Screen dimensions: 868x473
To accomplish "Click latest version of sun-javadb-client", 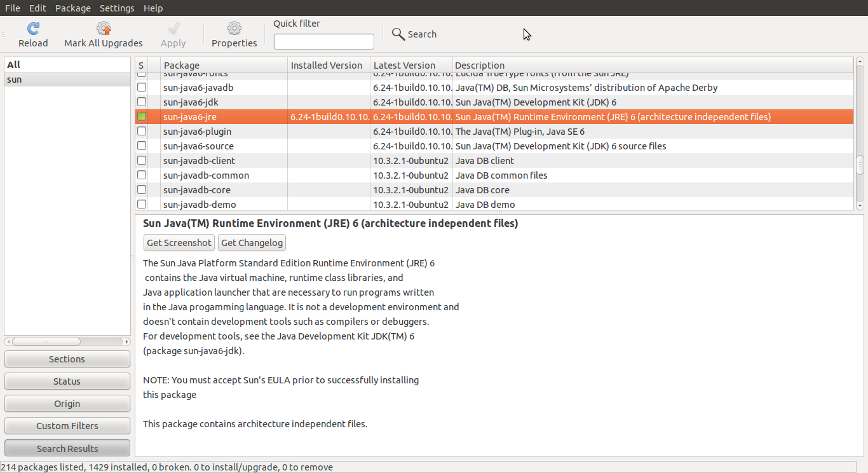I will click(x=410, y=160).
